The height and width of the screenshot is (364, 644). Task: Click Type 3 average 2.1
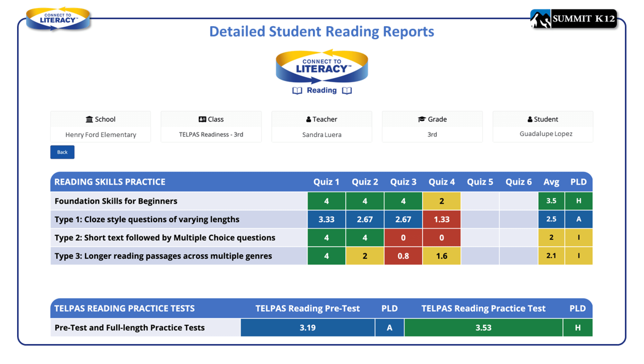[x=551, y=256]
